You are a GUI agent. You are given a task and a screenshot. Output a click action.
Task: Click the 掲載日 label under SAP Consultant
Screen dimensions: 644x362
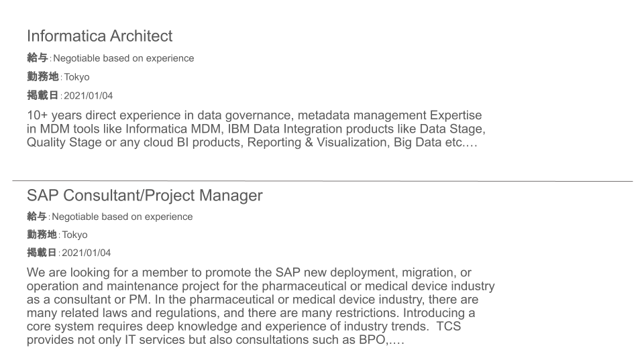tap(42, 253)
